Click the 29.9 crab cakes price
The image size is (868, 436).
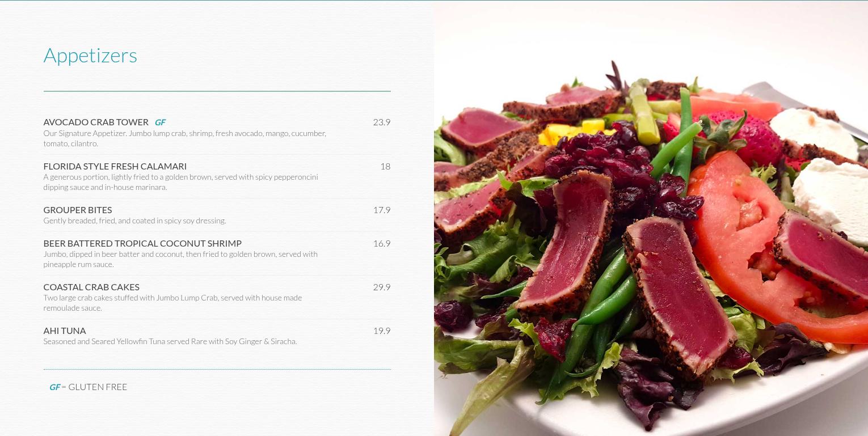381,287
